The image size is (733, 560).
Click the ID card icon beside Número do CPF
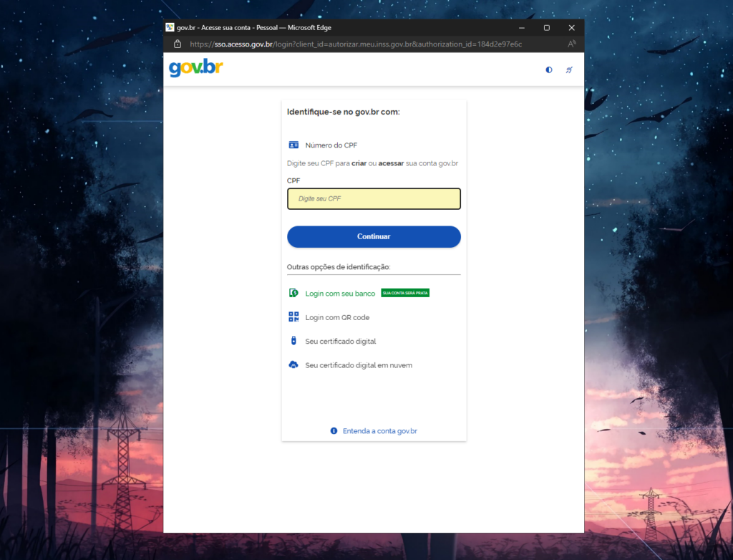click(293, 145)
